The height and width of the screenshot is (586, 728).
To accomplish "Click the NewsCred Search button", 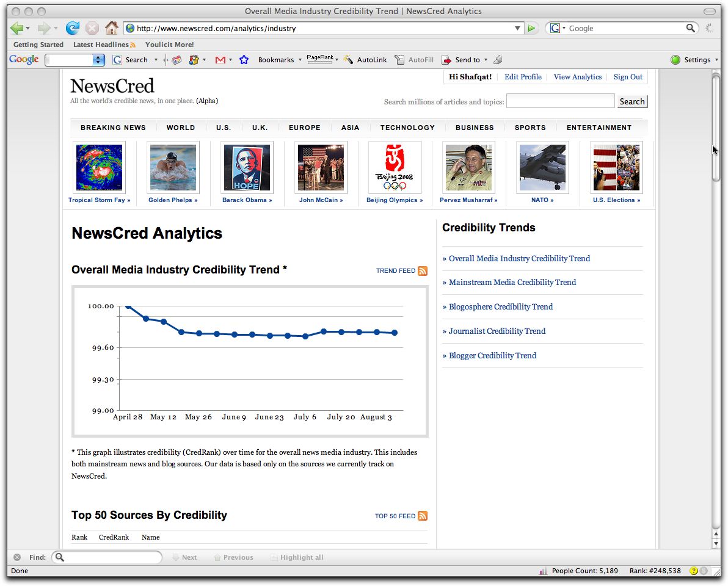I will point(632,101).
